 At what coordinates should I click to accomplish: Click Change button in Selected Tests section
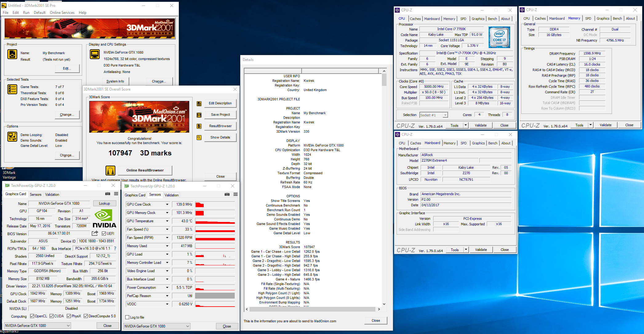pos(67,115)
